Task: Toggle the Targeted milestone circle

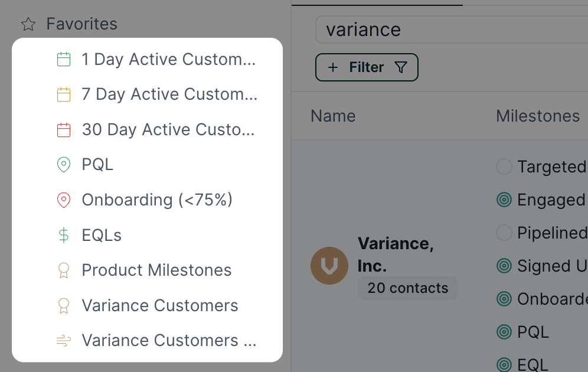Action: coord(504,167)
